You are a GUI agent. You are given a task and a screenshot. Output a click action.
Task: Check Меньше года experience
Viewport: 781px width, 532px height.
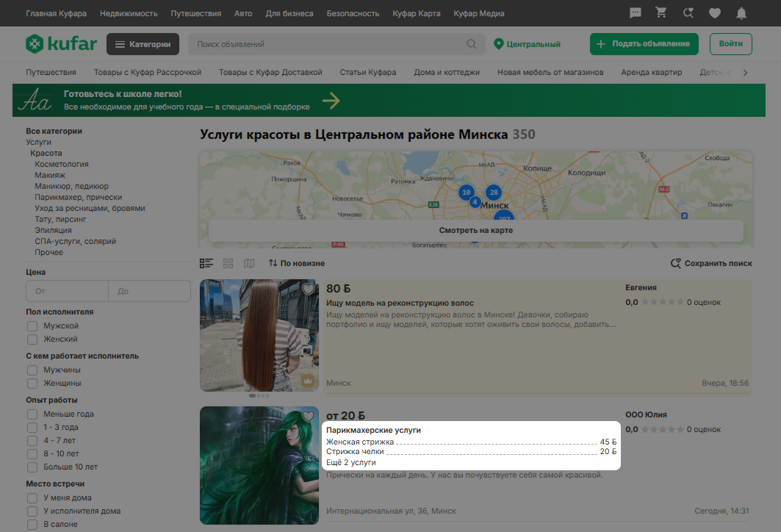point(32,414)
